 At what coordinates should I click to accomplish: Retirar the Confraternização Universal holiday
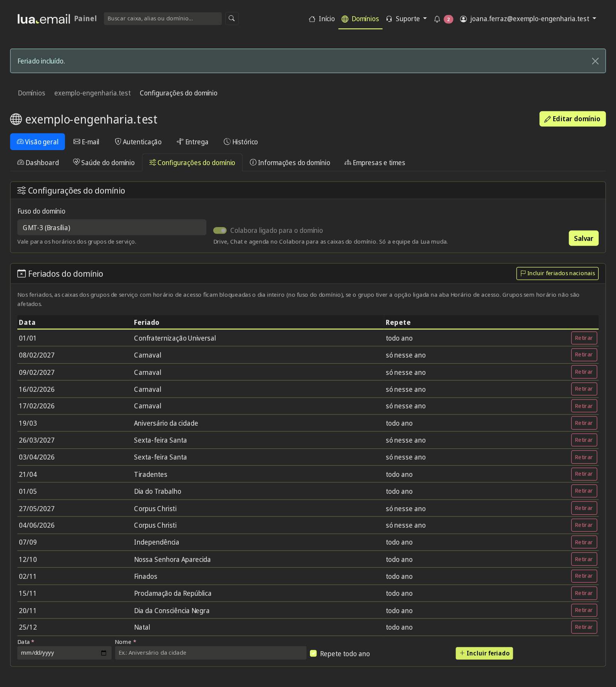[584, 338]
